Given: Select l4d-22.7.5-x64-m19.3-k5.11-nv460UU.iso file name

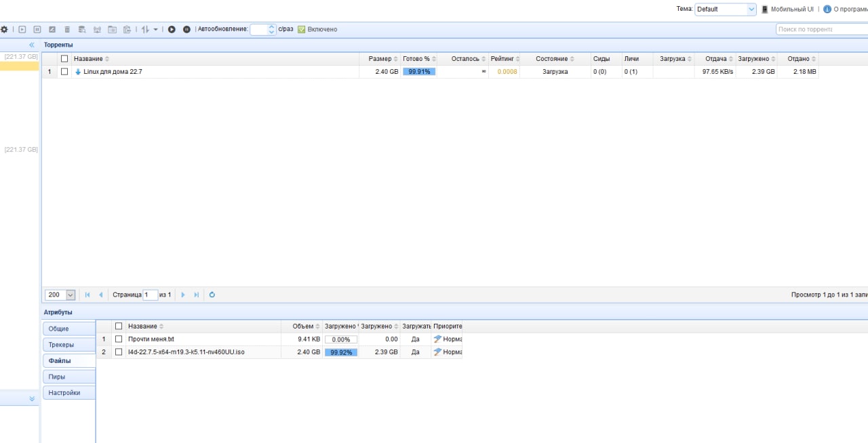Looking at the screenshot, I should 186,352.
